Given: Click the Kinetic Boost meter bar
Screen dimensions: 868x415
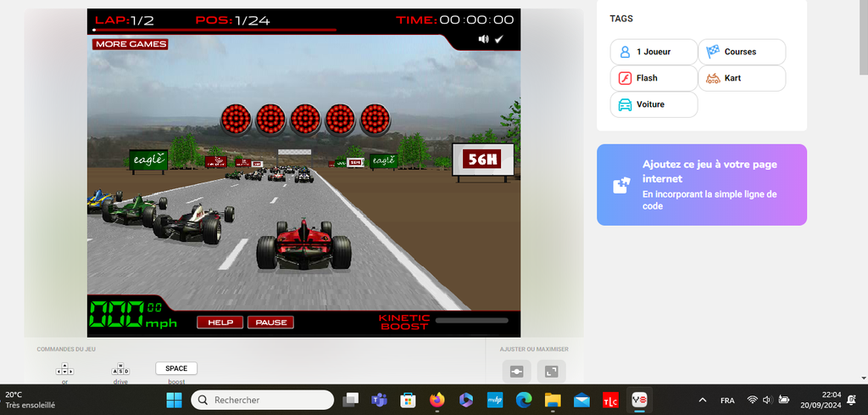Looking at the screenshot, I should [471, 321].
